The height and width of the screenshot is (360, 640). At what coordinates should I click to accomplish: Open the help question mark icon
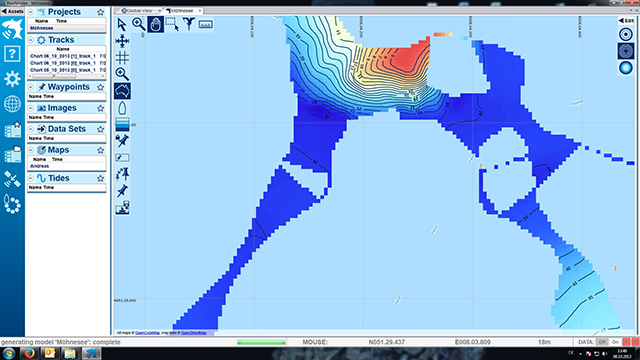[x=12, y=53]
